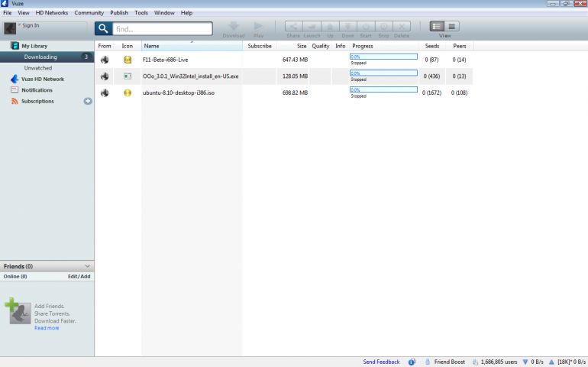588x367 pixels.
Task: Open the HD Networks menu
Action: point(52,13)
